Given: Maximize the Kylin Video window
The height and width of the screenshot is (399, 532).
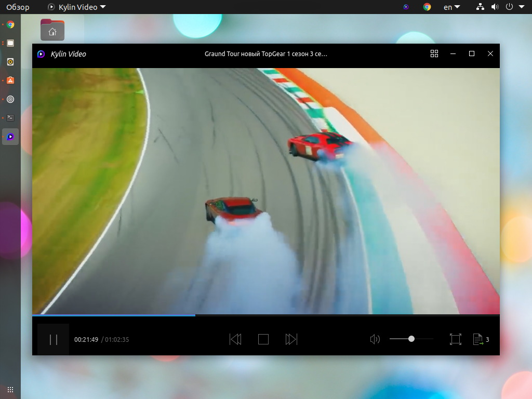Looking at the screenshot, I should tap(472, 54).
